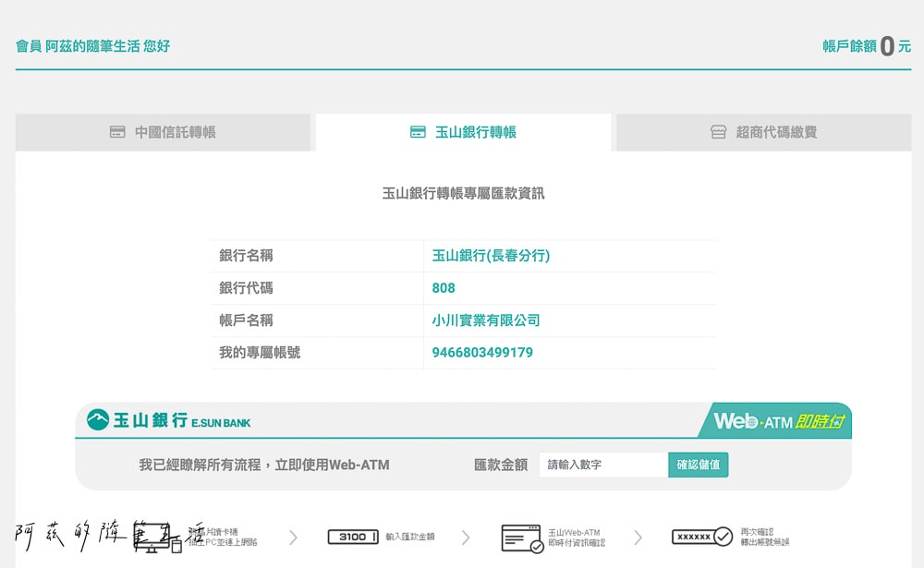Click the member greeting 阿茲的隨筆生活
This screenshot has width=924, height=568.
coord(92,46)
